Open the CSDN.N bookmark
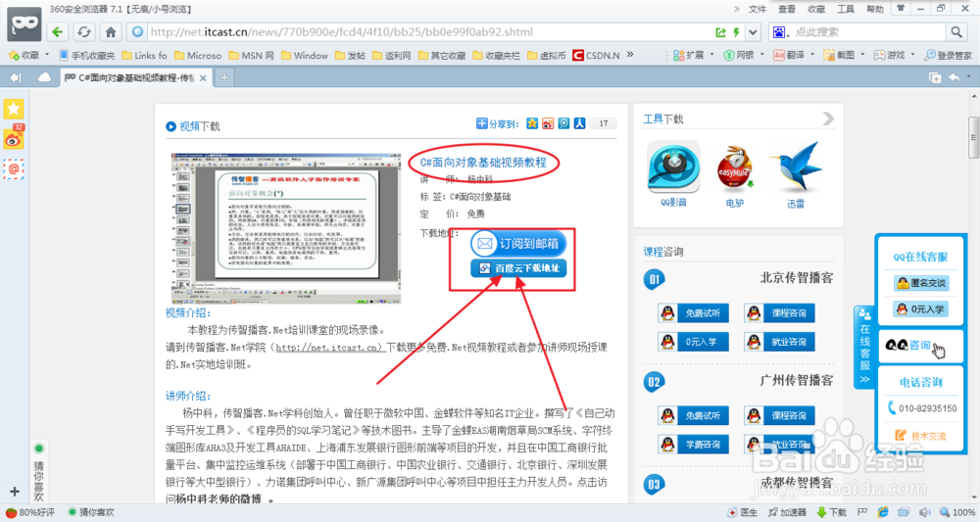Viewport: 980px width, 522px height. pyautogui.click(x=596, y=55)
